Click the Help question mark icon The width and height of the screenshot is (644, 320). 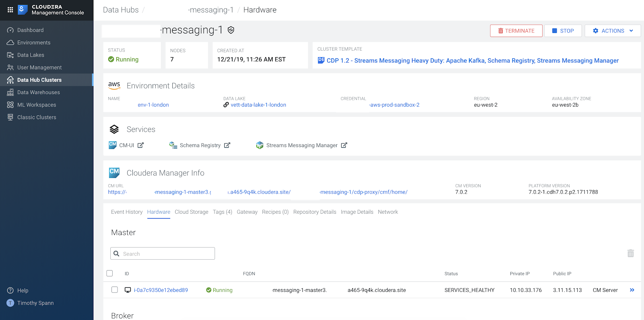[10, 291]
